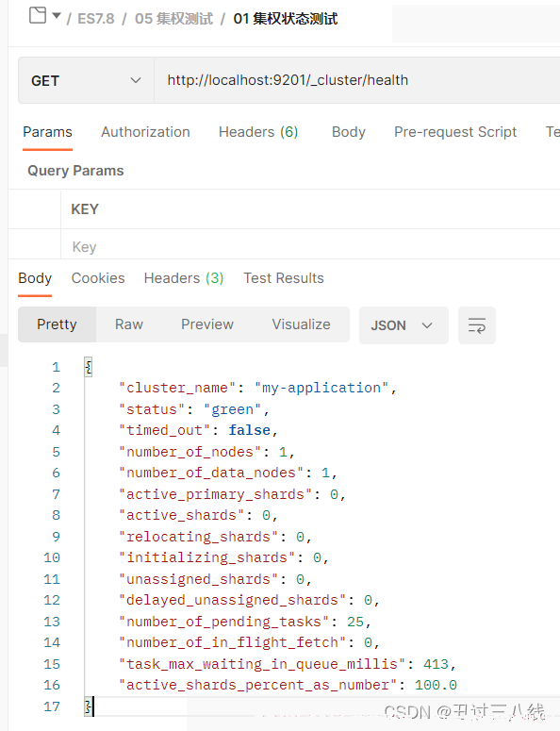Image resolution: width=560 pixels, height=731 pixels.
Task: Select the Params tab
Action: click(47, 132)
